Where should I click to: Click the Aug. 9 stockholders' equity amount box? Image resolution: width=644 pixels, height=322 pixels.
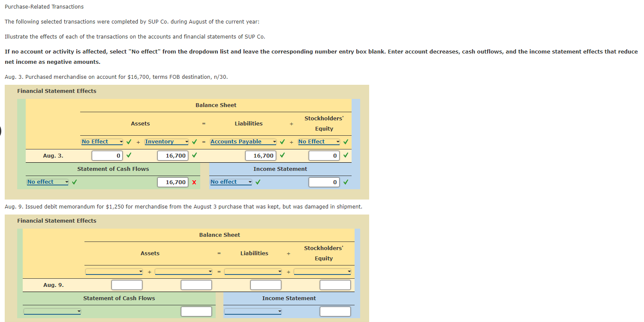coord(335,285)
